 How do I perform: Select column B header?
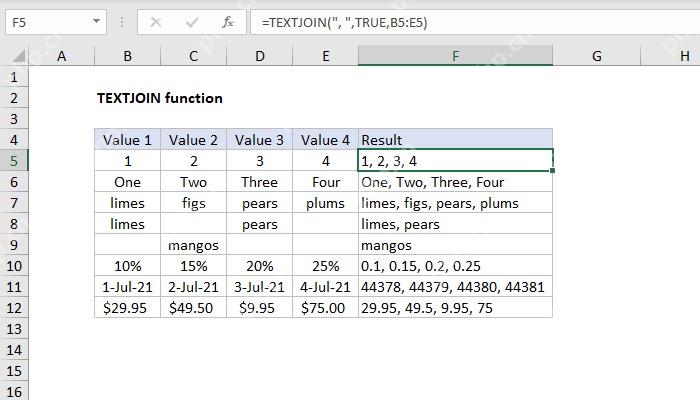[x=127, y=56]
